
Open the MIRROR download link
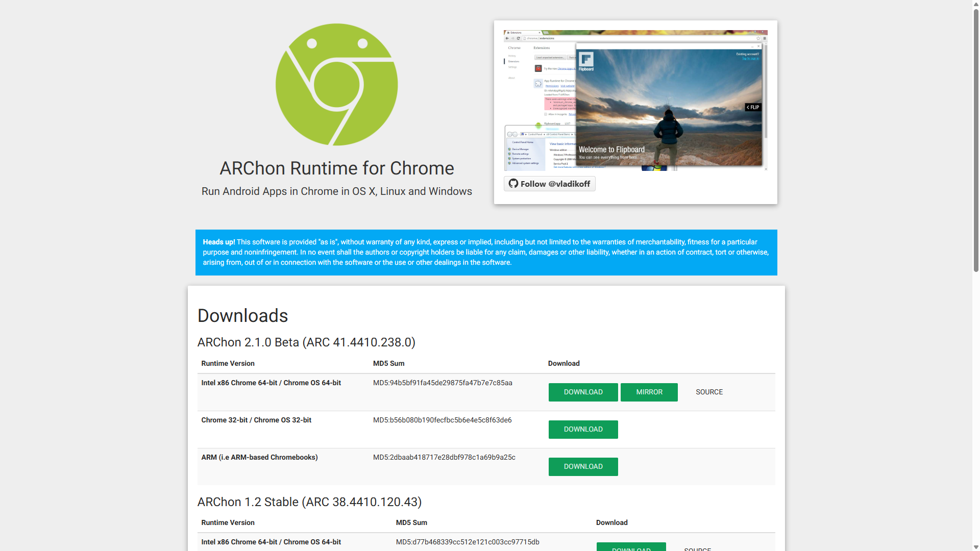coord(649,392)
